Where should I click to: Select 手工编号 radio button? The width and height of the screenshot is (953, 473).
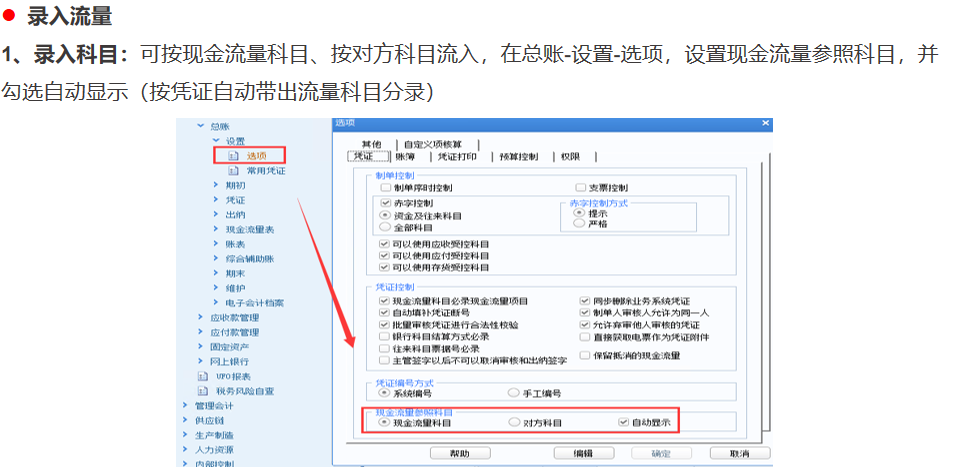[514, 393]
